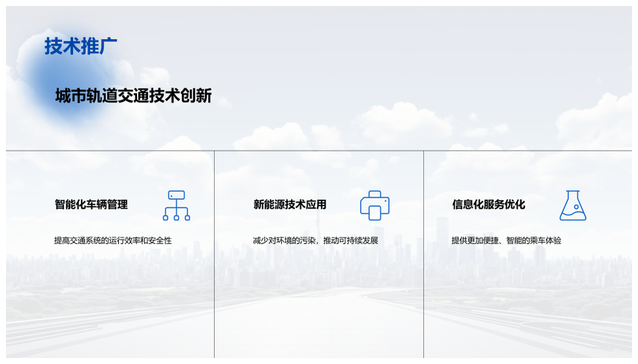
Task: Click the horizontal line above the three columns
Action: pyautogui.click(x=319, y=151)
